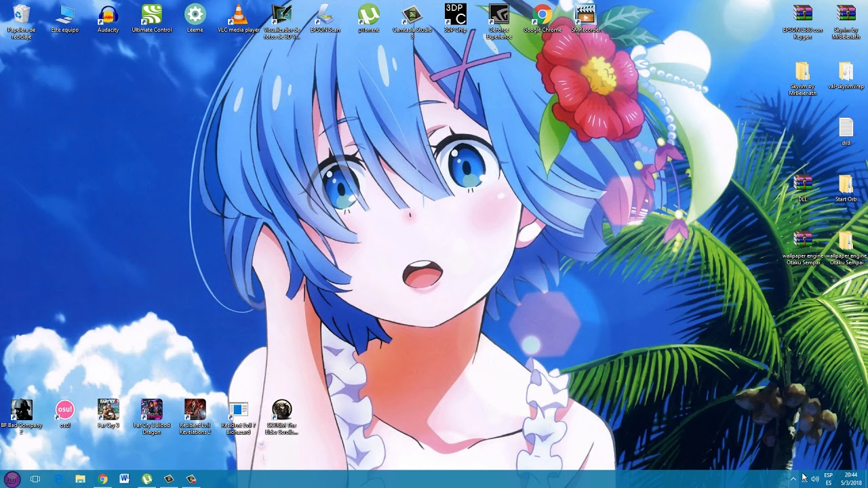The image size is (868, 488).
Task: Select the 3DP Chip desktop icon
Action: 456,19
